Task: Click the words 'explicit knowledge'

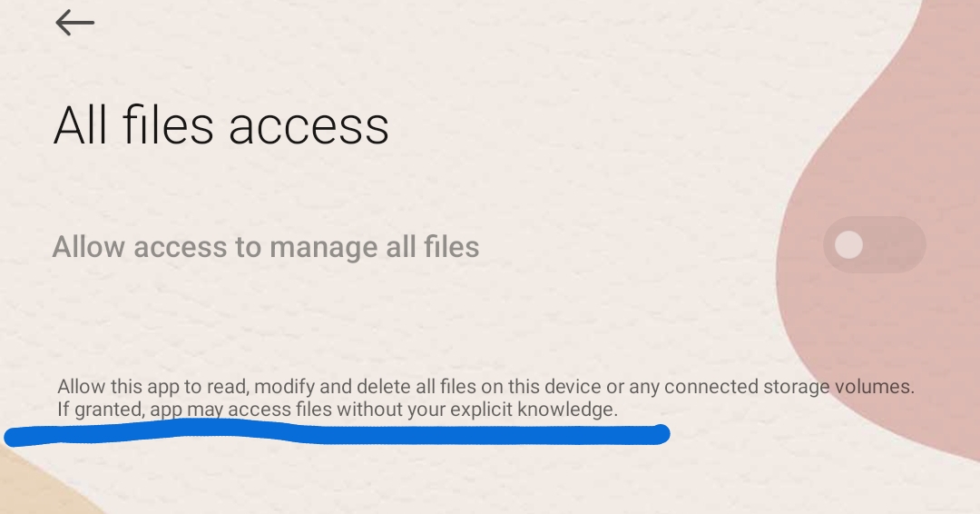Action: click(x=534, y=410)
